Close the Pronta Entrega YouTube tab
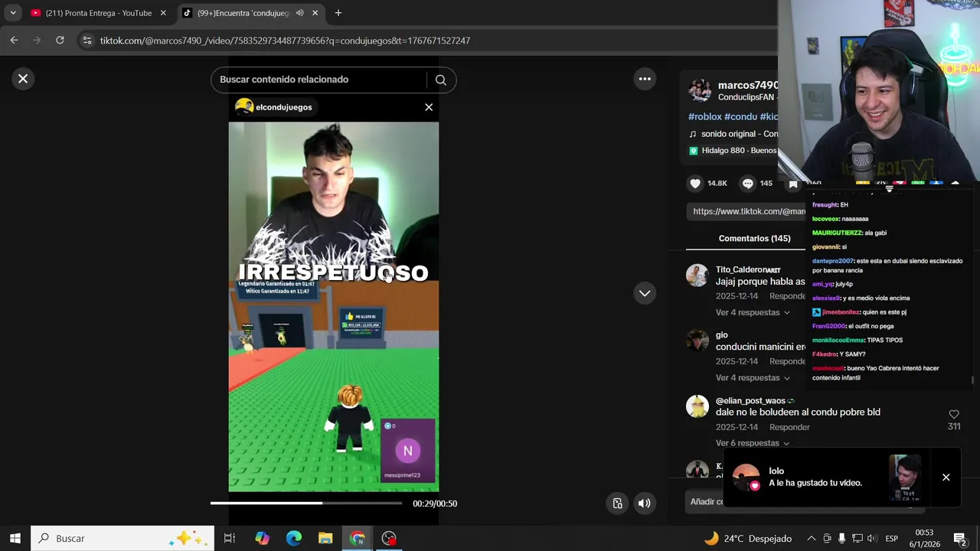The height and width of the screenshot is (551, 980). coord(163,13)
